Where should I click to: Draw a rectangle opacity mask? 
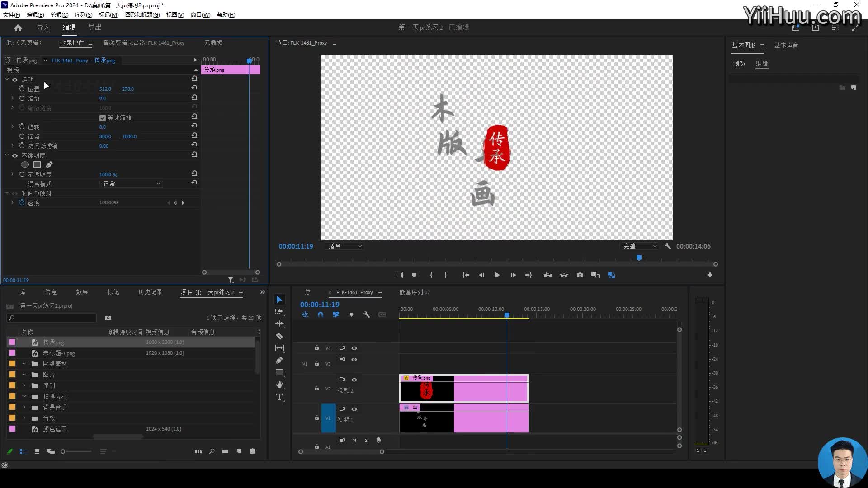tap(37, 165)
